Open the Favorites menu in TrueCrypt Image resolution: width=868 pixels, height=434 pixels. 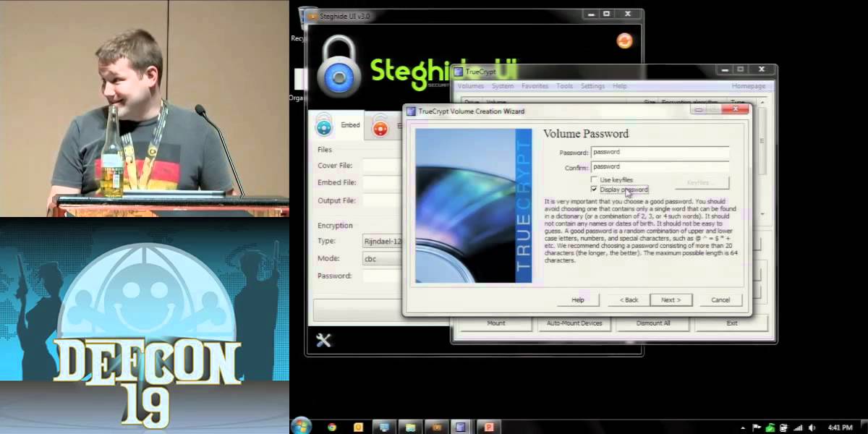pyautogui.click(x=535, y=86)
